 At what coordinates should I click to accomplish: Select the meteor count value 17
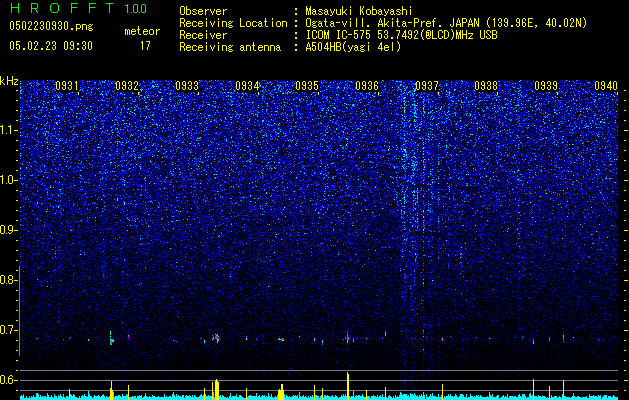pos(145,46)
